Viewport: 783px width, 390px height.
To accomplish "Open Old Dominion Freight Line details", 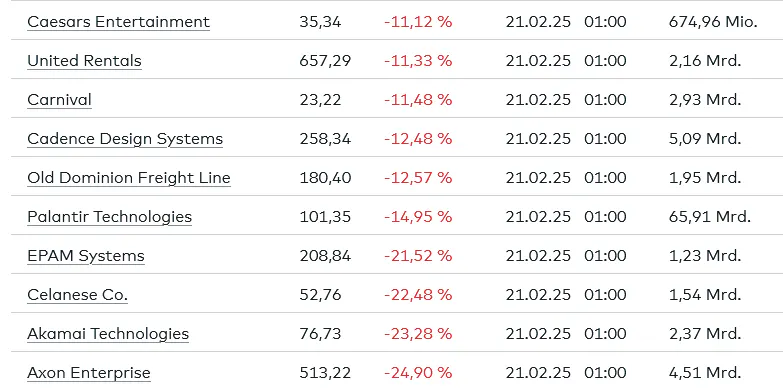I will pos(129,178).
